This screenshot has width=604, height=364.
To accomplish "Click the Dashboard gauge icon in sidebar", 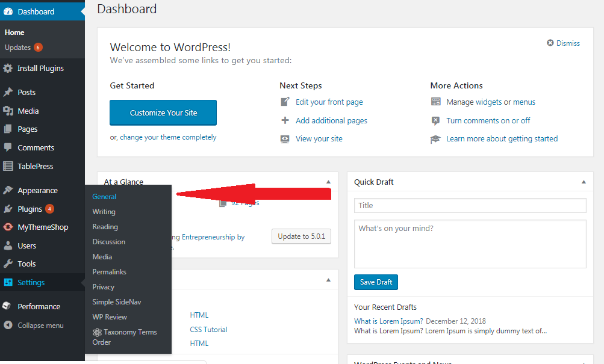I will pyautogui.click(x=8, y=11).
